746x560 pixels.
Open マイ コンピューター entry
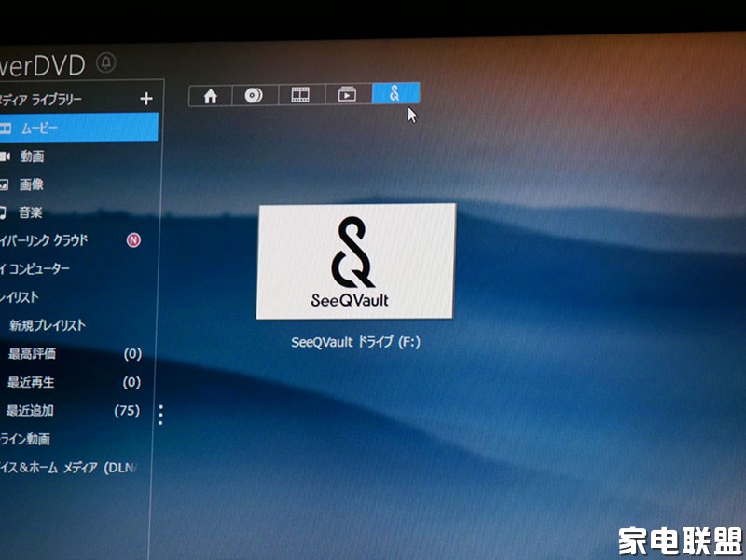(35, 269)
